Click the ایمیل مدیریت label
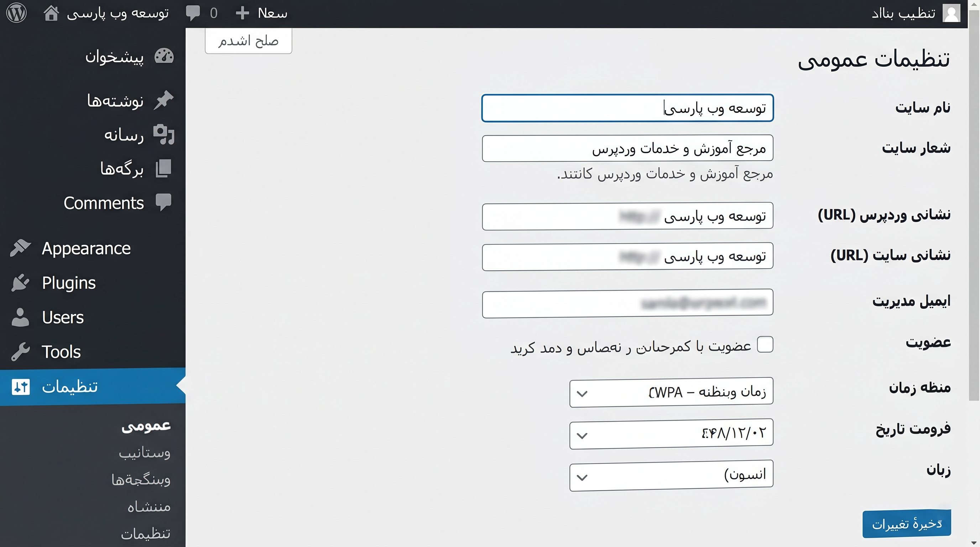 pyautogui.click(x=912, y=301)
